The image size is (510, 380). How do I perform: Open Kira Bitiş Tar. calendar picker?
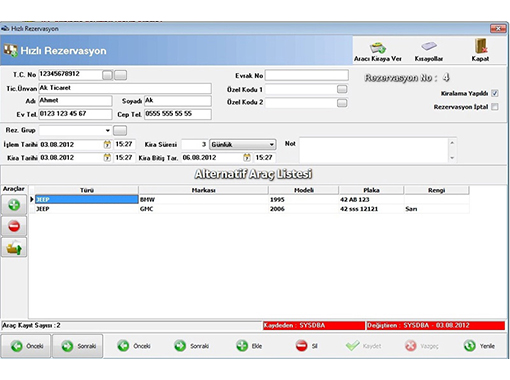(247, 158)
